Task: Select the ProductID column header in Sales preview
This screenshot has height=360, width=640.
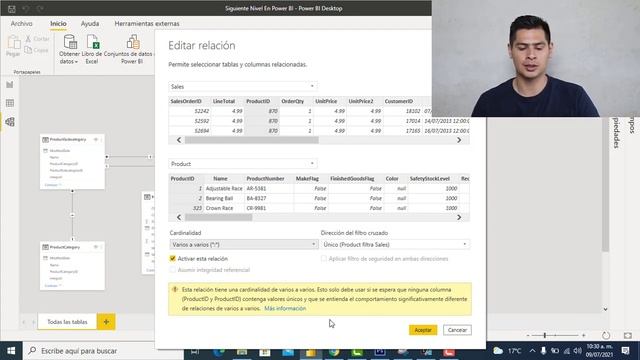Action: point(262,101)
